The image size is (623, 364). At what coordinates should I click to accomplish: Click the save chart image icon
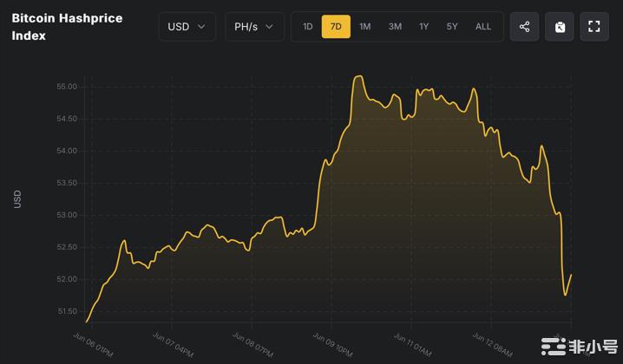coord(560,27)
